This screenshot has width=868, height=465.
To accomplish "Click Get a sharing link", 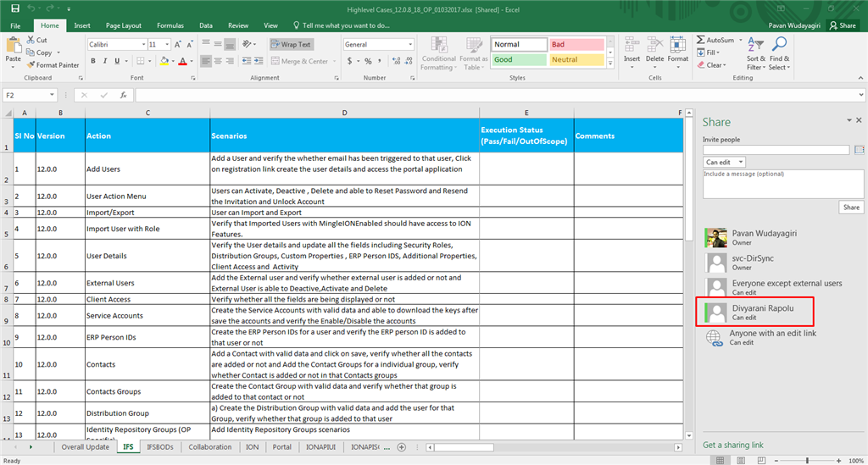I will coord(733,445).
